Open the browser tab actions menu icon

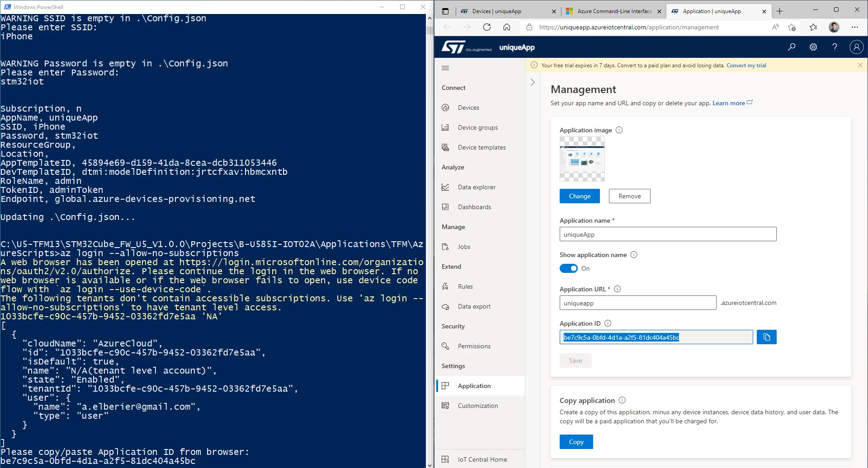(x=445, y=11)
